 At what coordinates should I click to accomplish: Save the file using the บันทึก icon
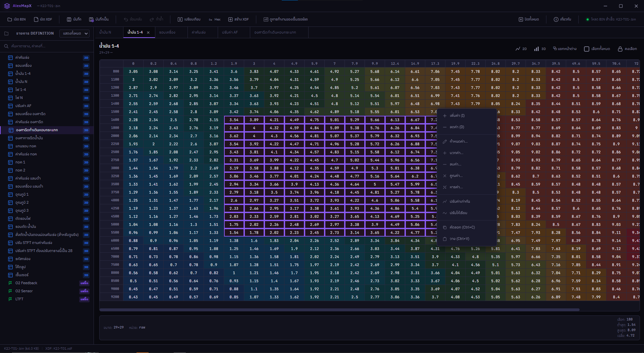click(74, 19)
